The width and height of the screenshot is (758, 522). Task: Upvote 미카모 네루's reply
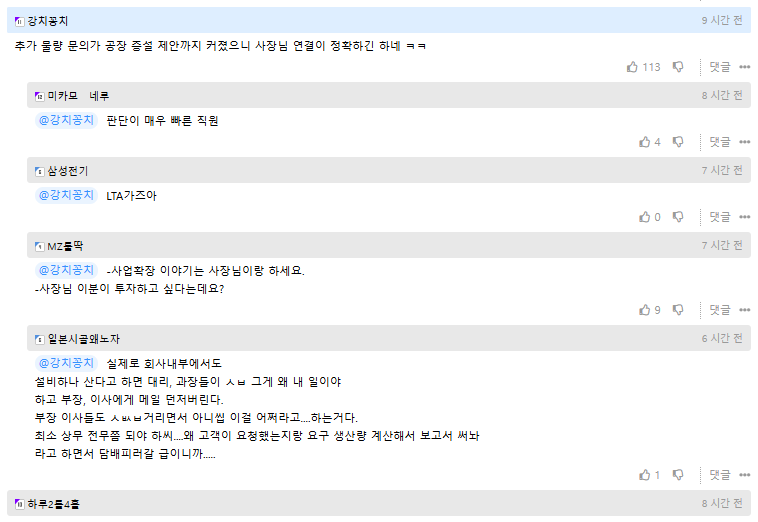pyautogui.click(x=644, y=142)
